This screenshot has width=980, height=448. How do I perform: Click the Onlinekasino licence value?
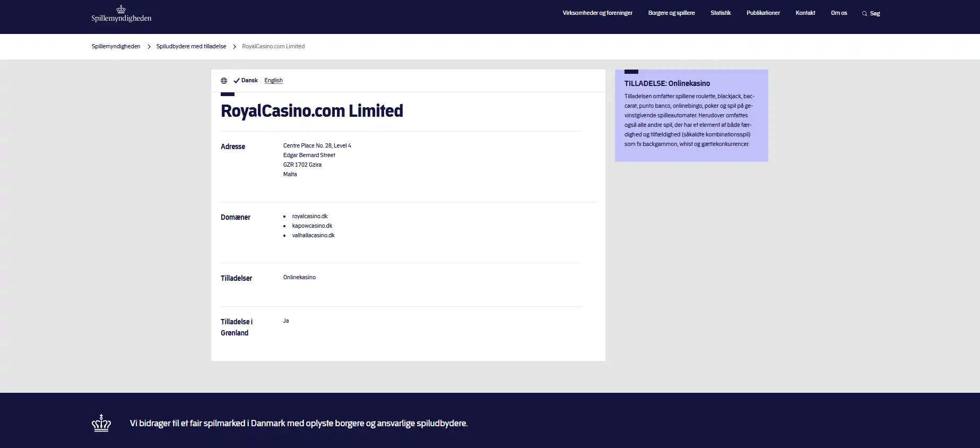click(299, 278)
